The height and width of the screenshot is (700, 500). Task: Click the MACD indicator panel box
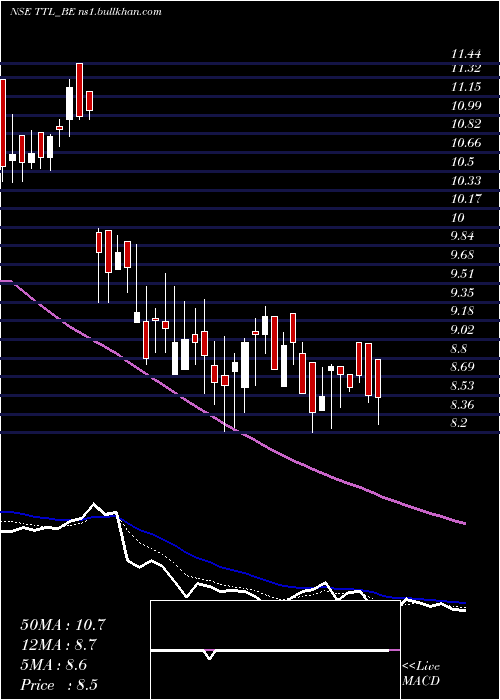click(x=275, y=650)
